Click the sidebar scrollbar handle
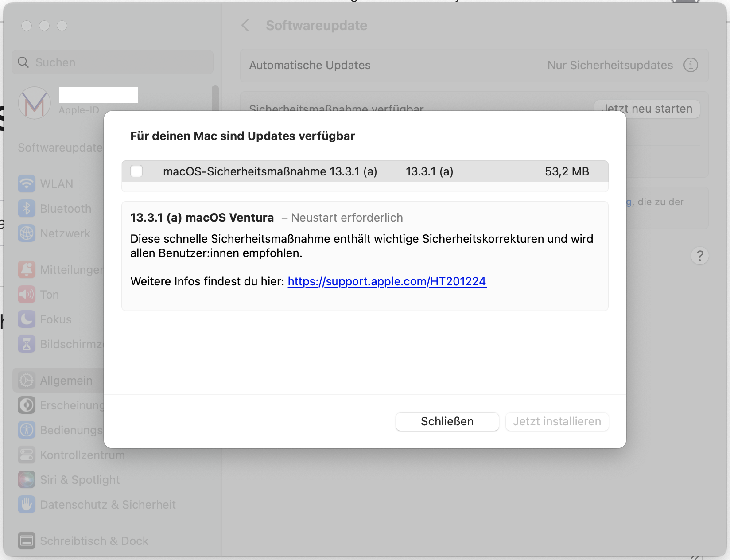This screenshot has width=730, height=560. [215, 98]
